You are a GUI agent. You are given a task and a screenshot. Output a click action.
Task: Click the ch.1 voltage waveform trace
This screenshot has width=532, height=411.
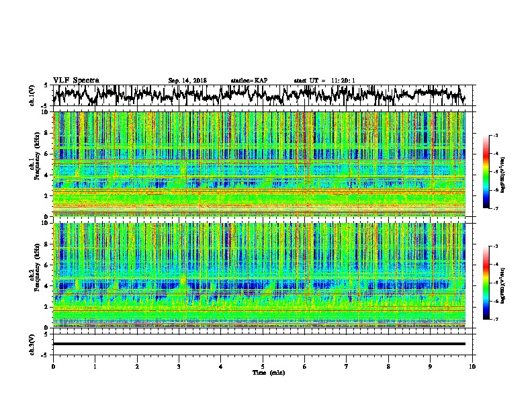(259, 95)
